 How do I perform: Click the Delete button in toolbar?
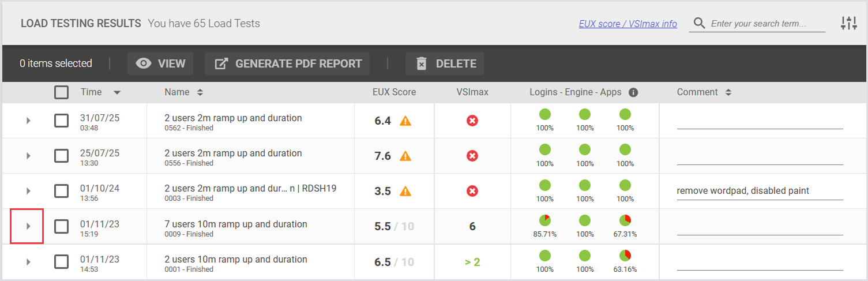pyautogui.click(x=445, y=63)
